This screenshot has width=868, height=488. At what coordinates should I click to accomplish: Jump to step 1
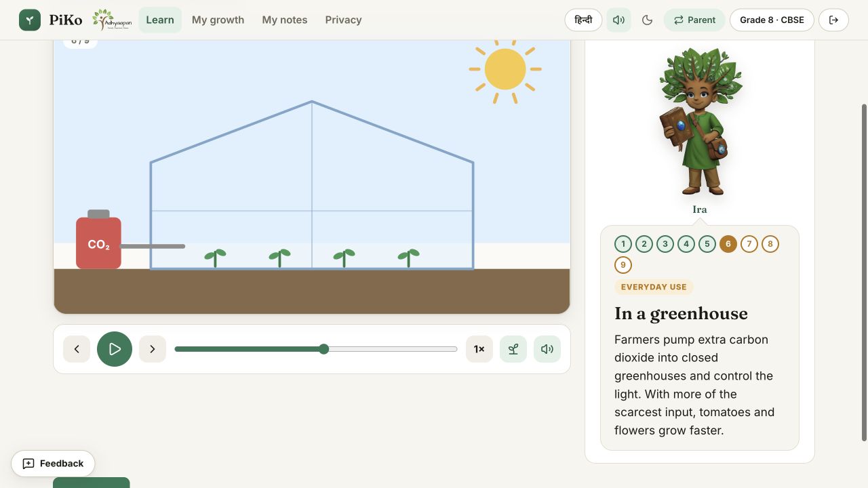point(623,244)
